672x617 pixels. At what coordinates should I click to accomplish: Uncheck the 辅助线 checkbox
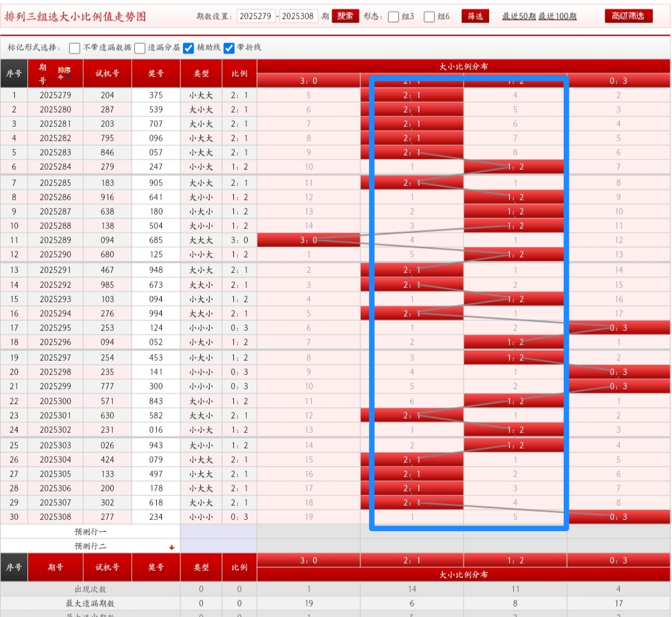[x=189, y=48]
